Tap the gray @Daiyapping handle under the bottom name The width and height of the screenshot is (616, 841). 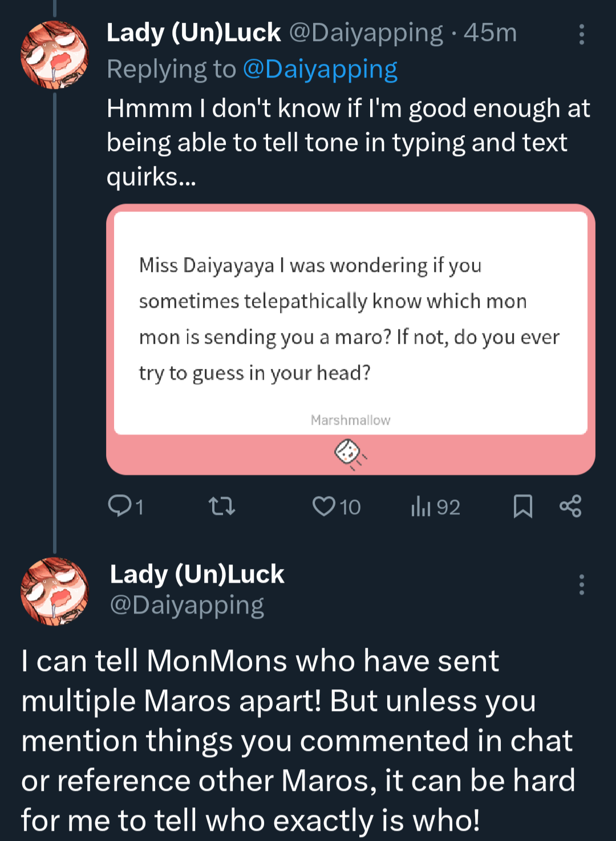187,605
